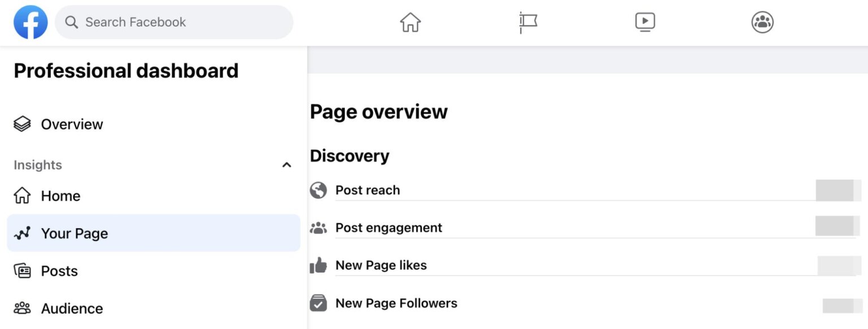Image resolution: width=868 pixels, height=329 pixels.
Task: Click the Facebook home icon
Action: coord(410,22)
